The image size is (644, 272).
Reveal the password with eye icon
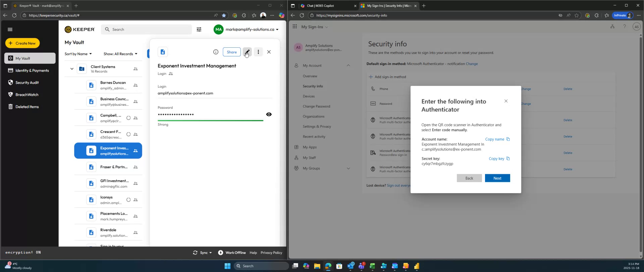[269, 115]
